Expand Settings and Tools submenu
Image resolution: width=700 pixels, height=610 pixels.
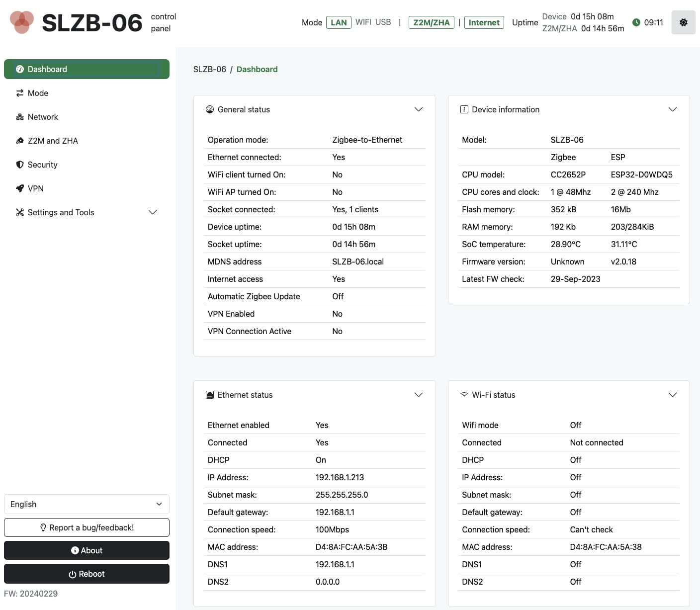coord(153,212)
